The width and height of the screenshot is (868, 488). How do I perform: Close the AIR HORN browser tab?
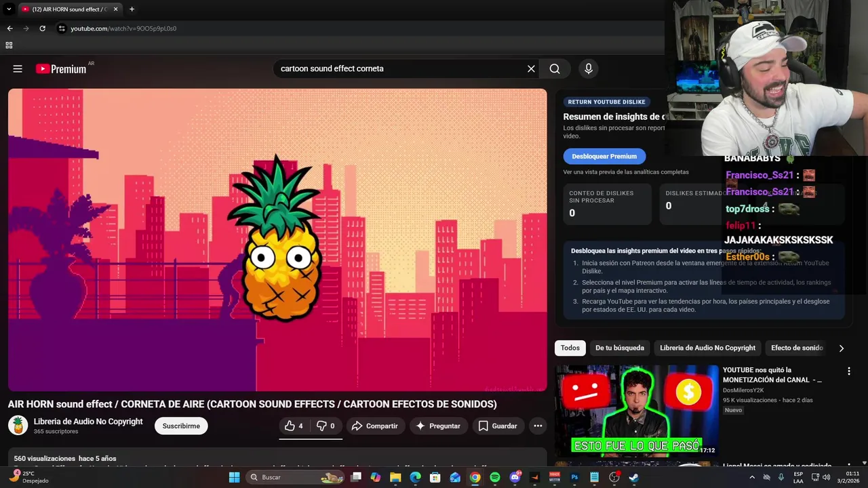[115, 9]
